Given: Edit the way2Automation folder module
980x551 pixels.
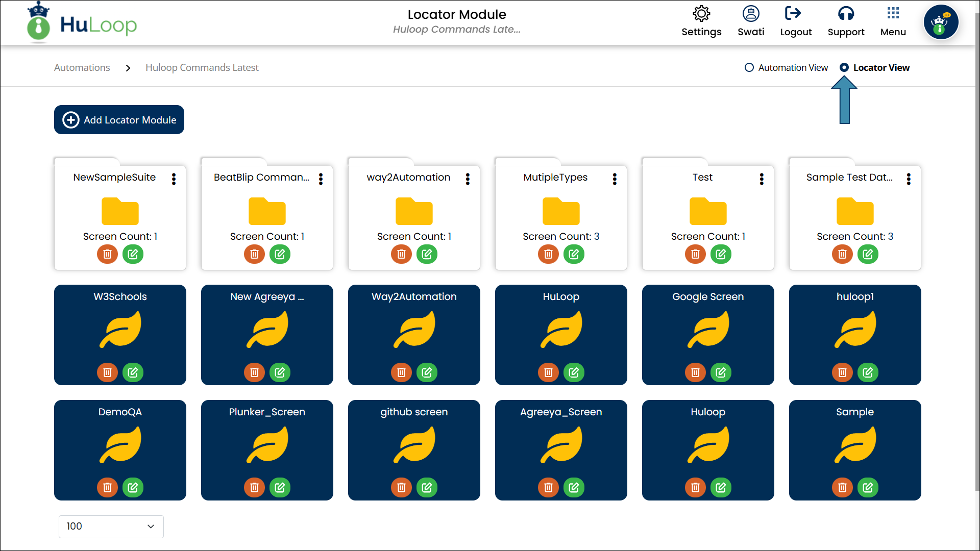Looking at the screenshot, I should (x=427, y=254).
